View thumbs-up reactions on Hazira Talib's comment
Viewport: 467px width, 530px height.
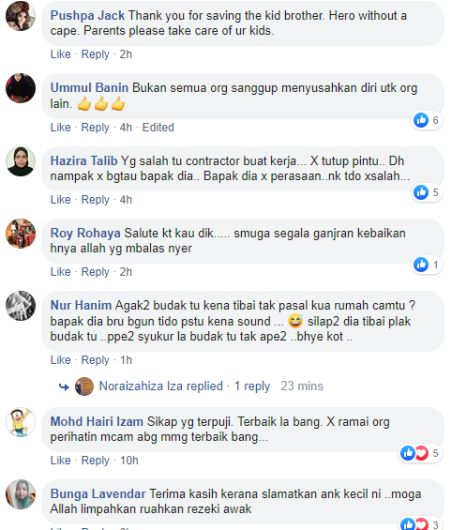[426, 192]
